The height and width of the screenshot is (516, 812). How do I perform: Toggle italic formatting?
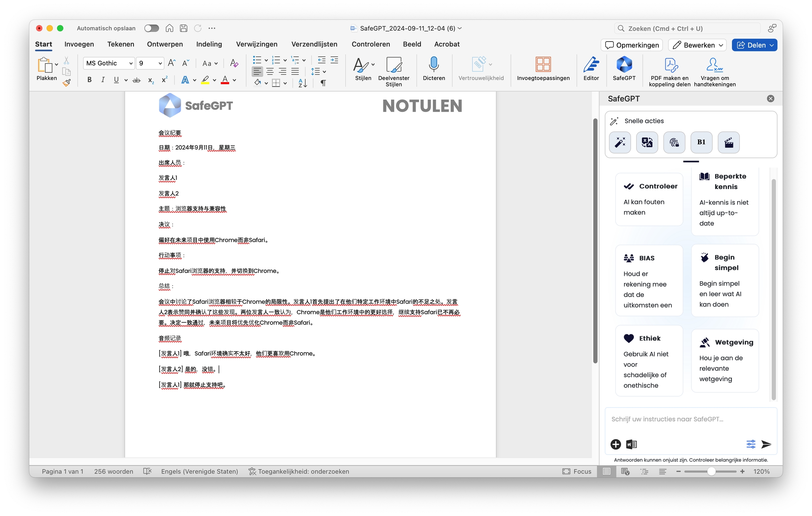[103, 80]
